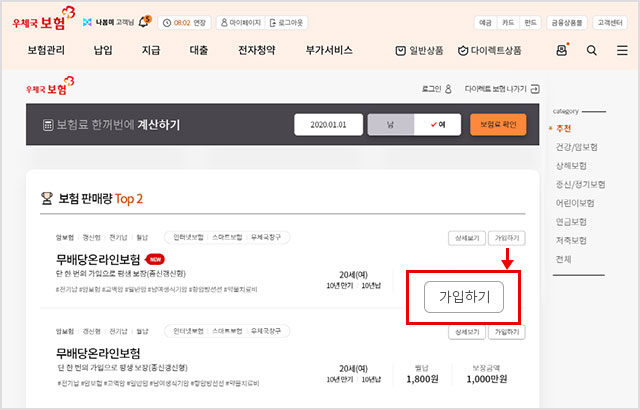Select the 상해보험 category

tap(571, 166)
